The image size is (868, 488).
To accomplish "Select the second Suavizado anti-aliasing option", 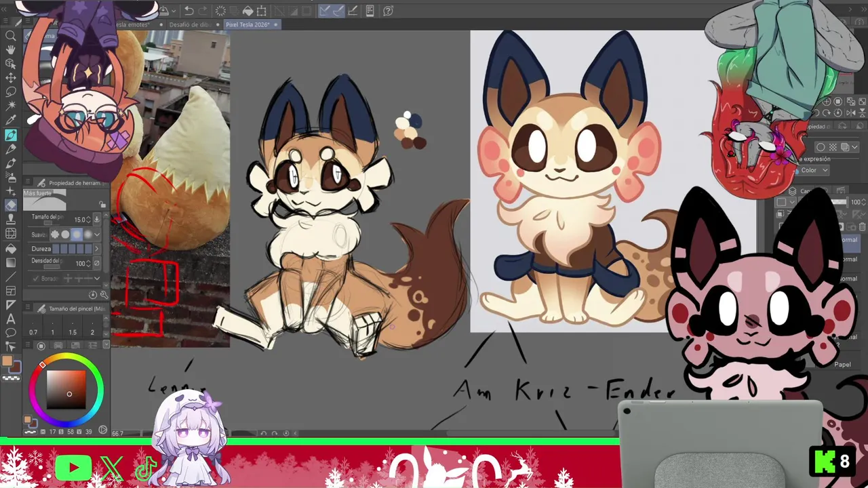I will coord(65,235).
